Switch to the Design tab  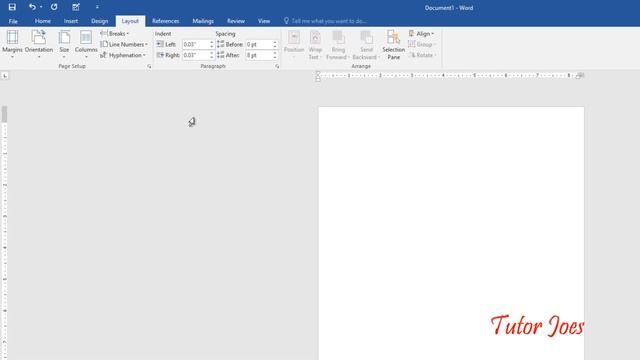click(x=100, y=21)
